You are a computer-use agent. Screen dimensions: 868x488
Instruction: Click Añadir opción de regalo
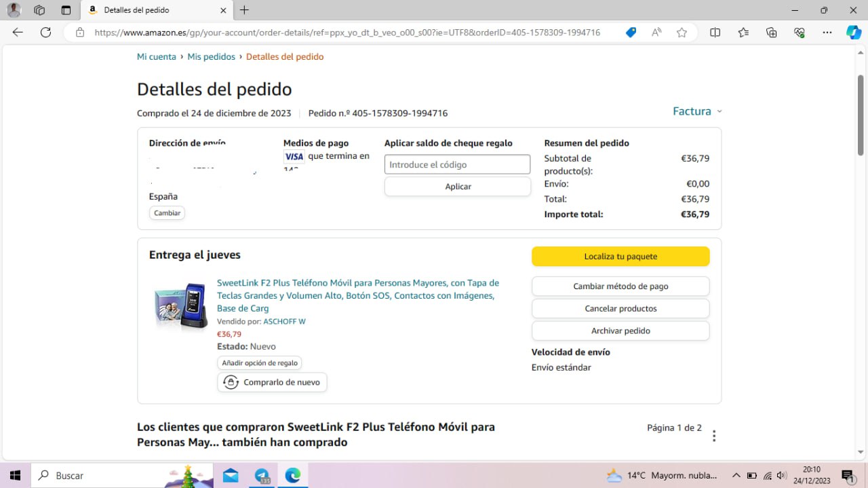pyautogui.click(x=260, y=363)
